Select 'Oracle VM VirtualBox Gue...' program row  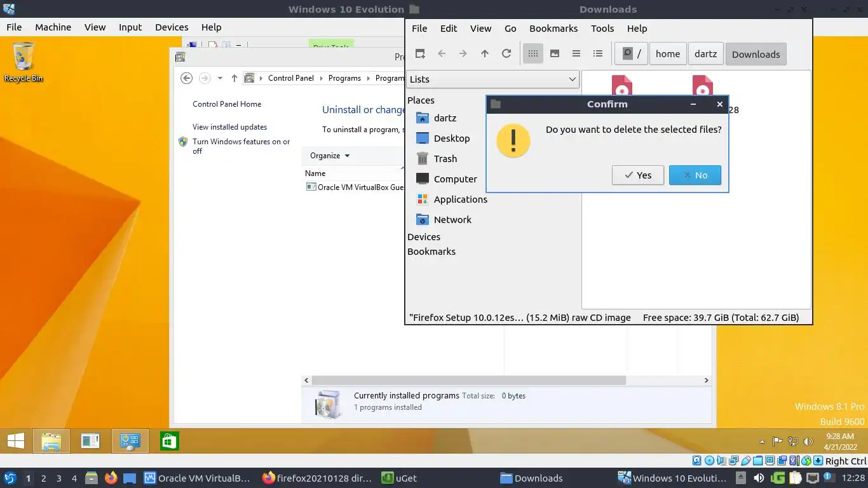pos(355,187)
